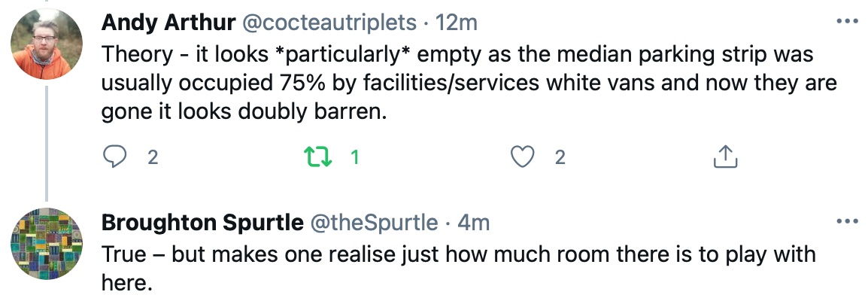Click the like count beside the heart

point(560,157)
